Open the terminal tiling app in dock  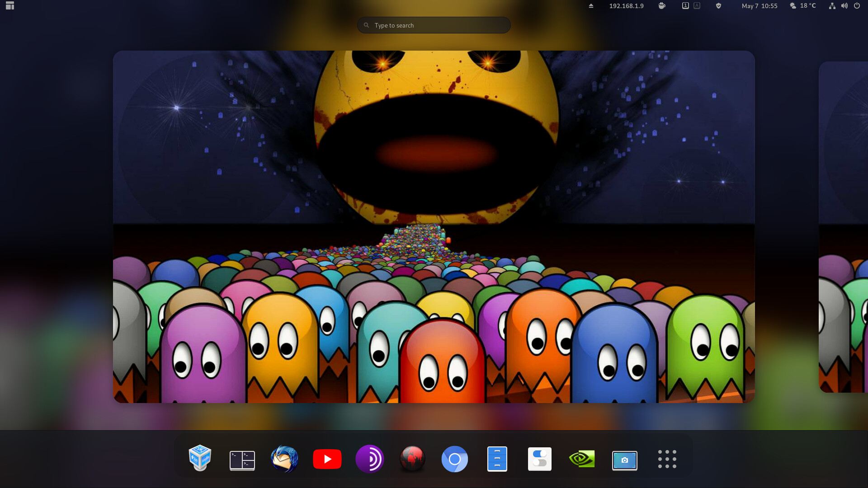[242, 460]
